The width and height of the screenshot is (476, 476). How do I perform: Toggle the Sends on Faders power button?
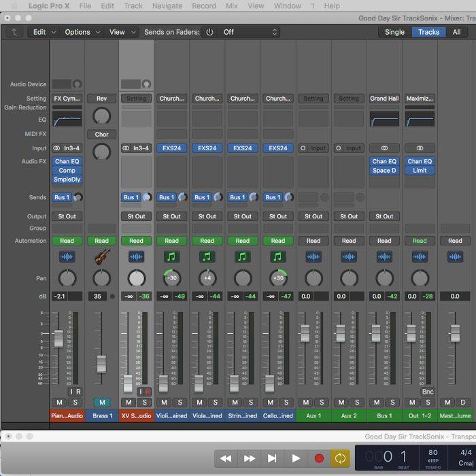tap(209, 32)
